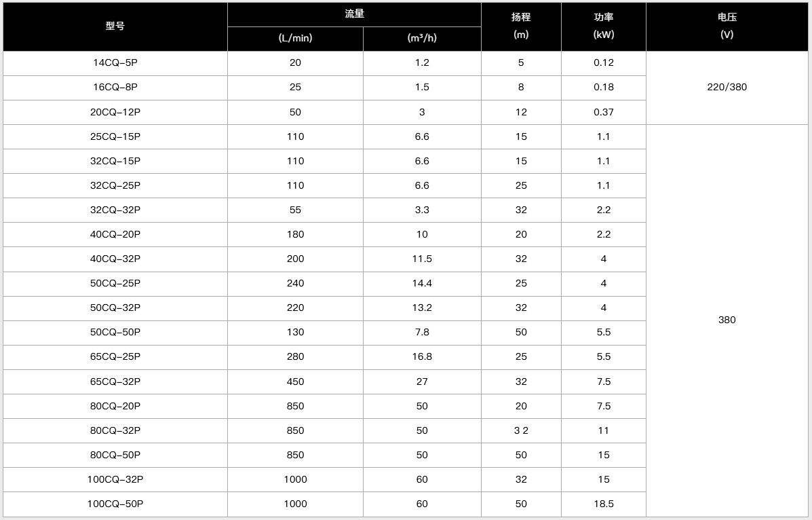Click the (m³/h) subheader cell
This screenshot has height=520, width=812.
click(x=422, y=39)
